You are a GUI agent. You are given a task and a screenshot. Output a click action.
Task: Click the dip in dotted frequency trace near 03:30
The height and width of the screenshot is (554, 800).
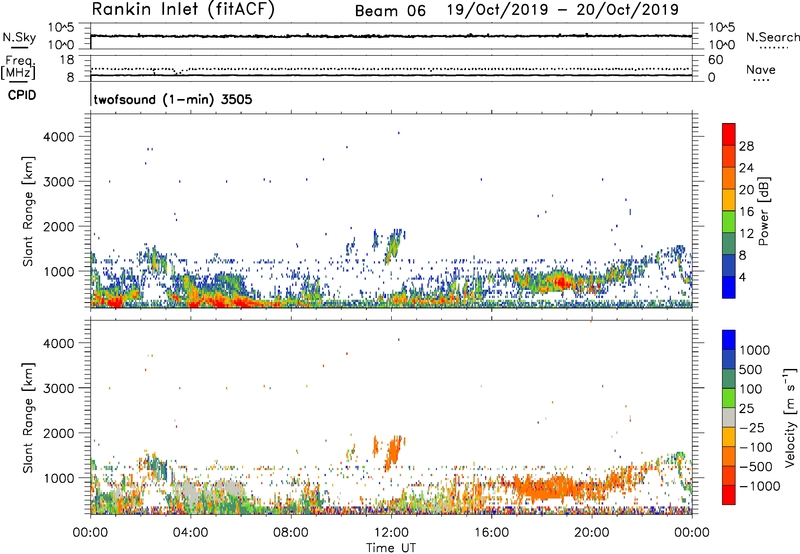click(178, 72)
